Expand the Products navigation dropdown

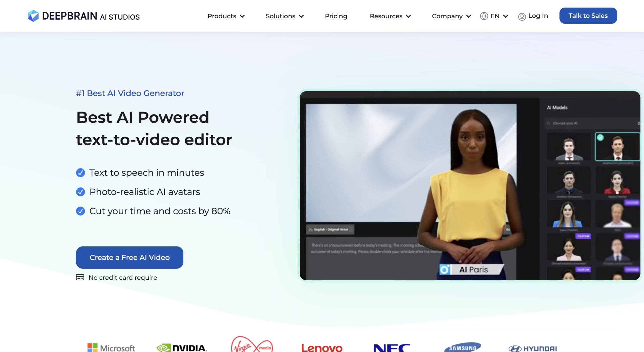(226, 16)
